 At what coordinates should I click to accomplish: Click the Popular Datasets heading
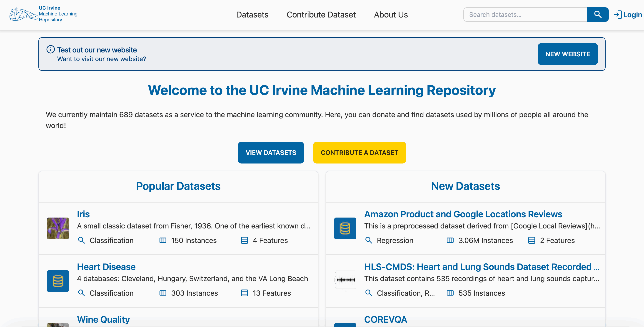click(x=178, y=186)
